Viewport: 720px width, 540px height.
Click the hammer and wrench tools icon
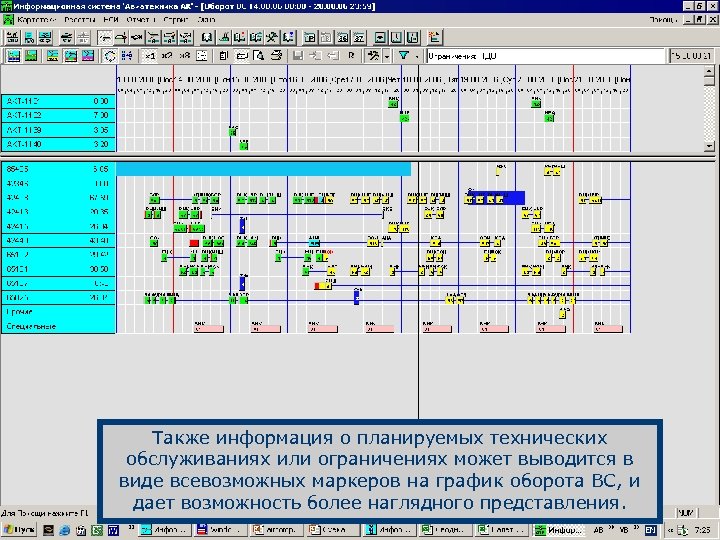[x=373, y=56]
